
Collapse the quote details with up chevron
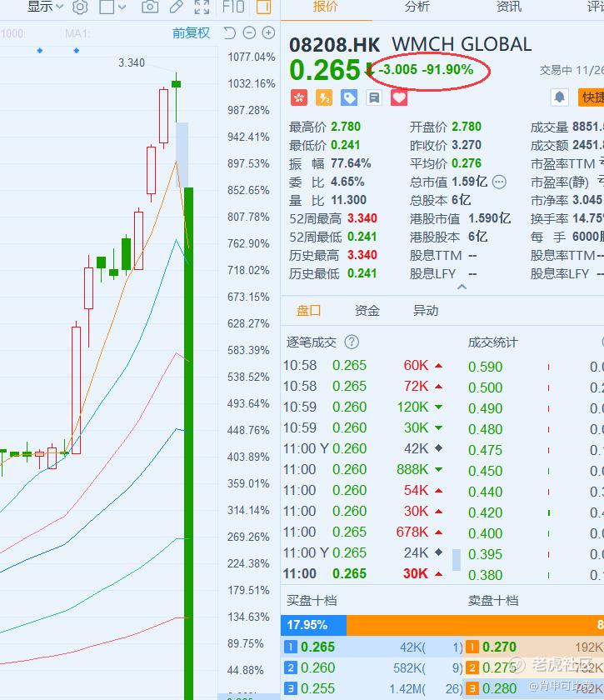[x=462, y=287]
